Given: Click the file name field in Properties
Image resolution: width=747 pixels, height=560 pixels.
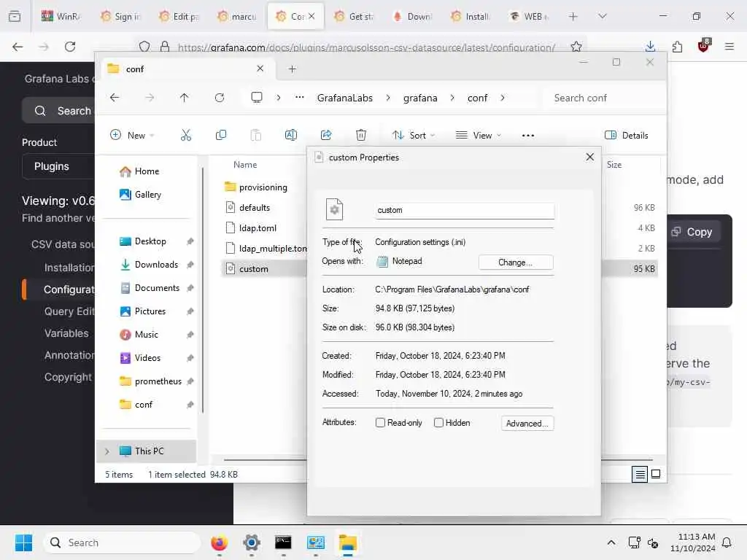Looking at the screenshot, I should (465, 211).
